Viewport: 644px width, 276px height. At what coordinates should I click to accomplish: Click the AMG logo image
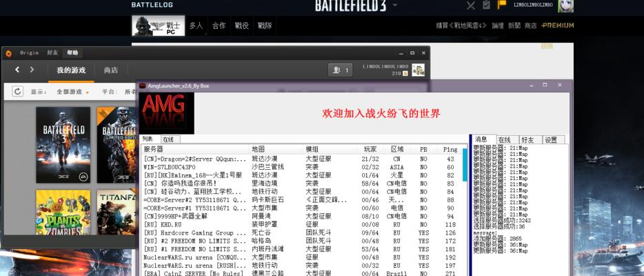point(166,113)
